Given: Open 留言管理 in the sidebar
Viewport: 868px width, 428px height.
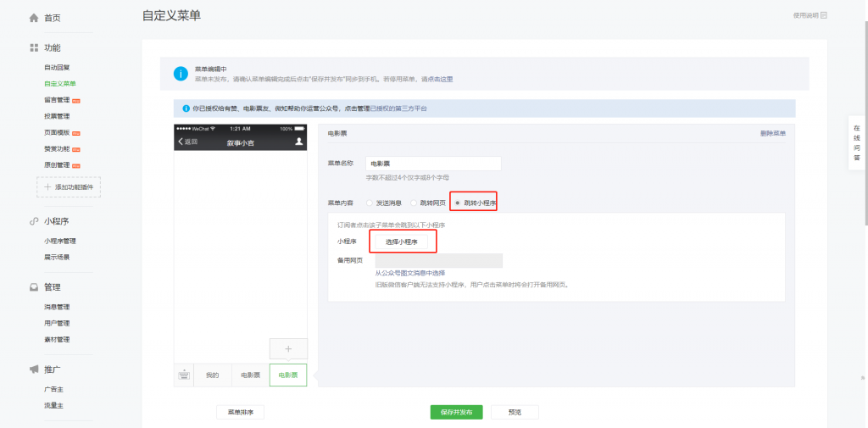Looking at the screenshot, I should tap(57, 100).
